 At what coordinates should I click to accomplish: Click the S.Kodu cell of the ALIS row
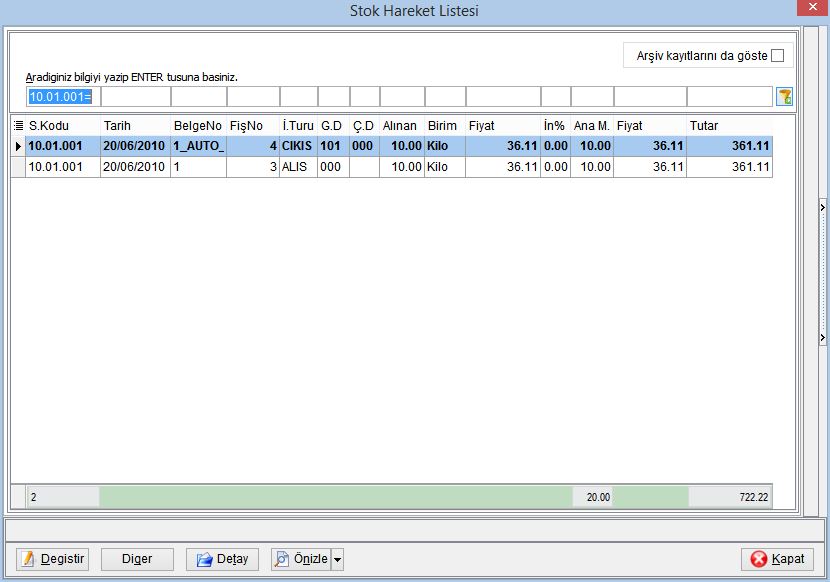(x=63, y=167)
